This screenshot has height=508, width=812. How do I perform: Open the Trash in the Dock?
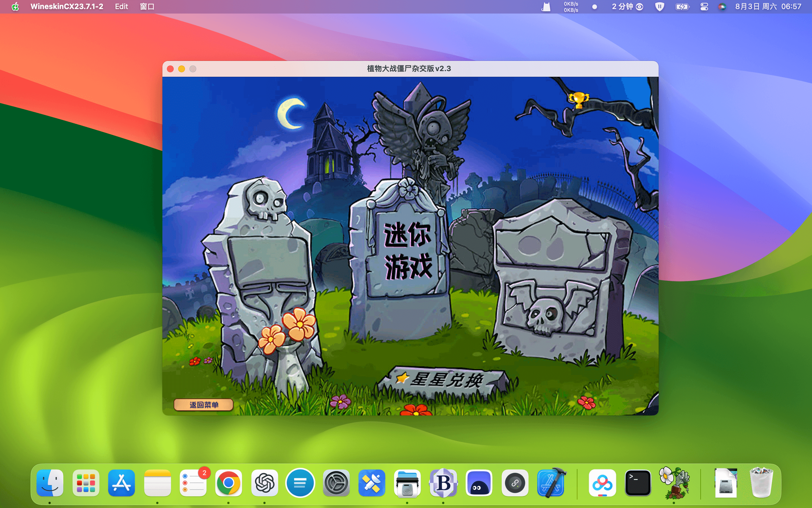click(761, 483)
